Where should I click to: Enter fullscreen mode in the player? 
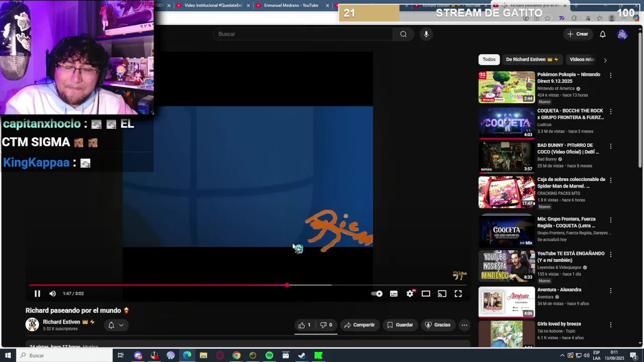458,294
